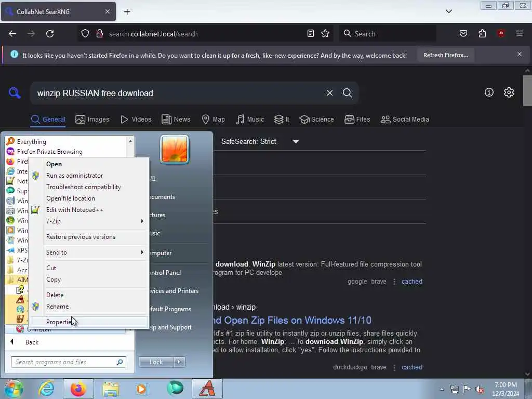Viewport: 532px width, 399px height.
Task: Clear the search query with X icon
Action: click(x=329, y=93)
